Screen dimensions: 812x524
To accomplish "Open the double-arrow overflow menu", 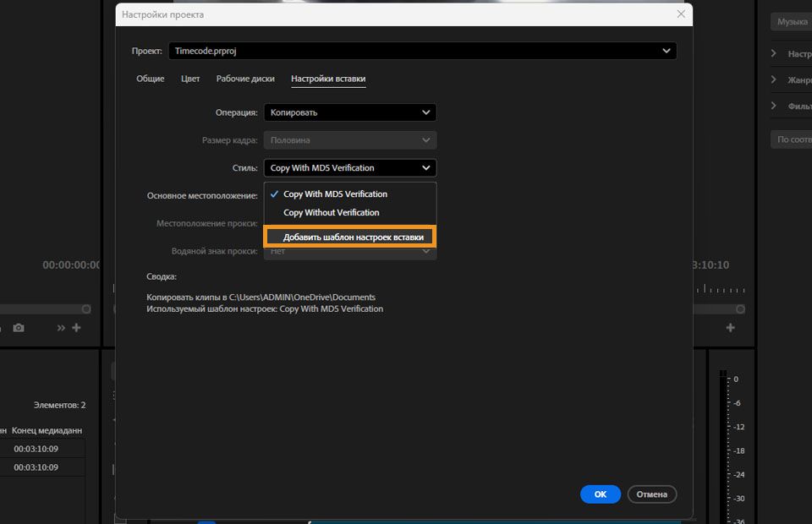I will (61, 327).
